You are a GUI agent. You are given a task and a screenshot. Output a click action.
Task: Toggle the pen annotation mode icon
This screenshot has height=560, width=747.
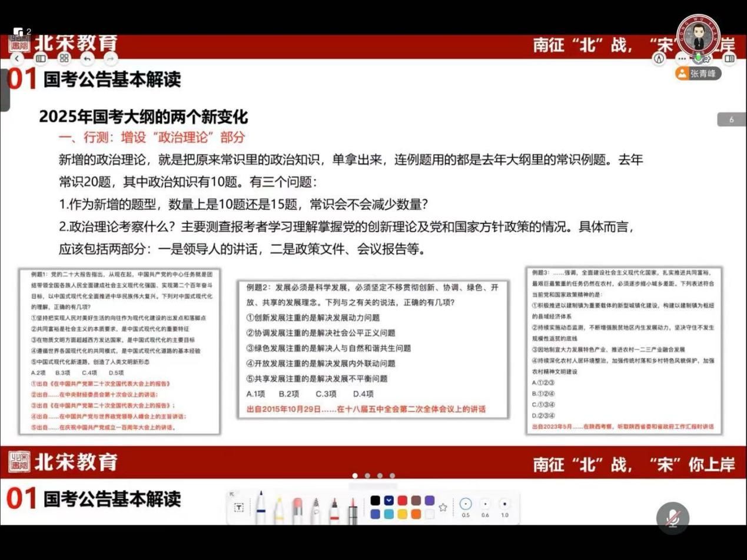(x=659, y=58)
